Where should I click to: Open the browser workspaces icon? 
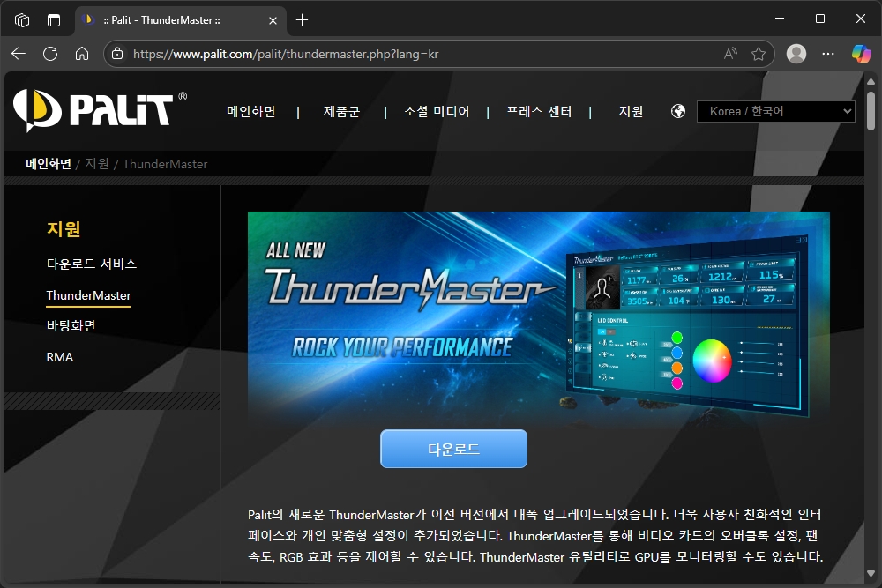(x=22, y=20)
